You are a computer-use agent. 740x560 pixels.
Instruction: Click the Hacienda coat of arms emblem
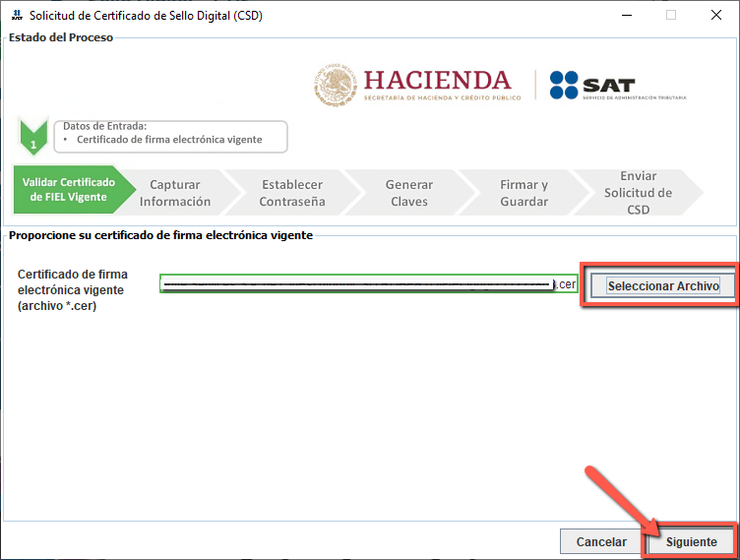point(336,85)
